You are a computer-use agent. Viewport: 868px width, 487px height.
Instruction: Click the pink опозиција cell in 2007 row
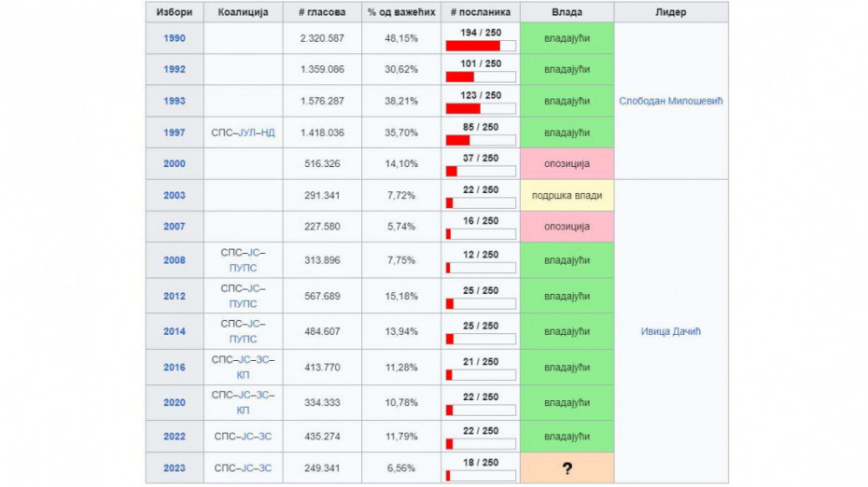click(x=567, y=226)
